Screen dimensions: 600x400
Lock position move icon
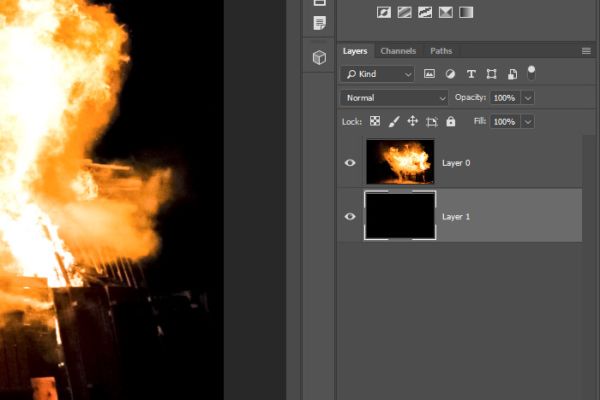[412, 121]
